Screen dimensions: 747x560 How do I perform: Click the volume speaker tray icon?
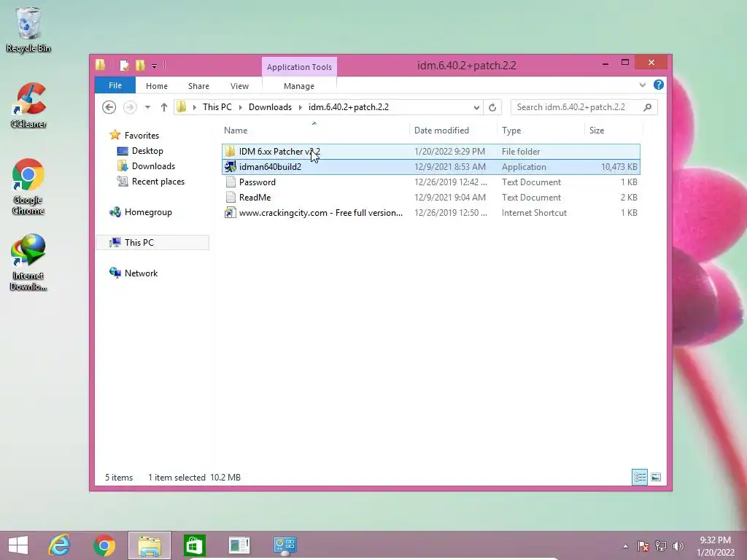[678, 545]
